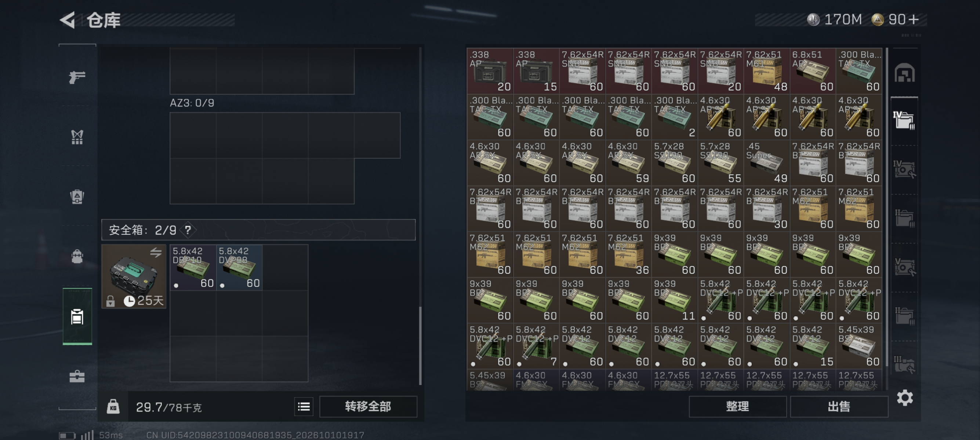
Task: Open the weapons (pistol) category in sidebar
Action: point(77,77)
